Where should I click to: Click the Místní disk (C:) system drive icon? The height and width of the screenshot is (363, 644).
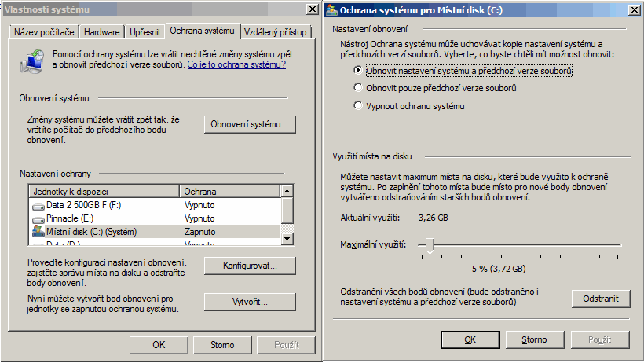38,233
